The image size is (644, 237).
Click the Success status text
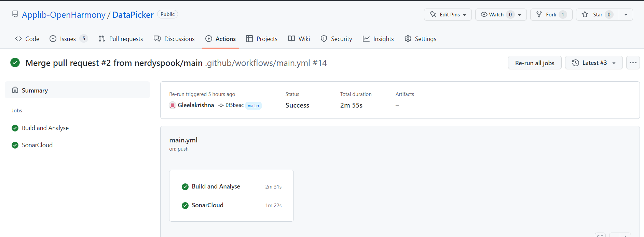(x=297, y=105)
